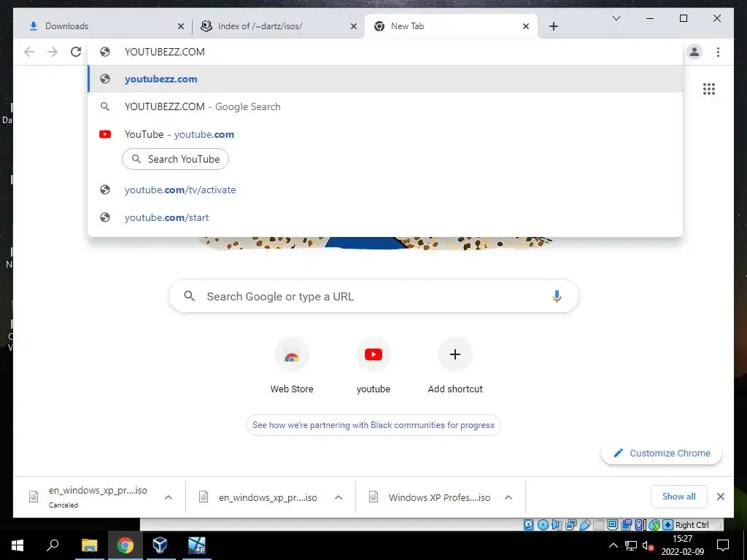Expand options for the second en_windows_xp_pr iso download

(x=338, y=497)
